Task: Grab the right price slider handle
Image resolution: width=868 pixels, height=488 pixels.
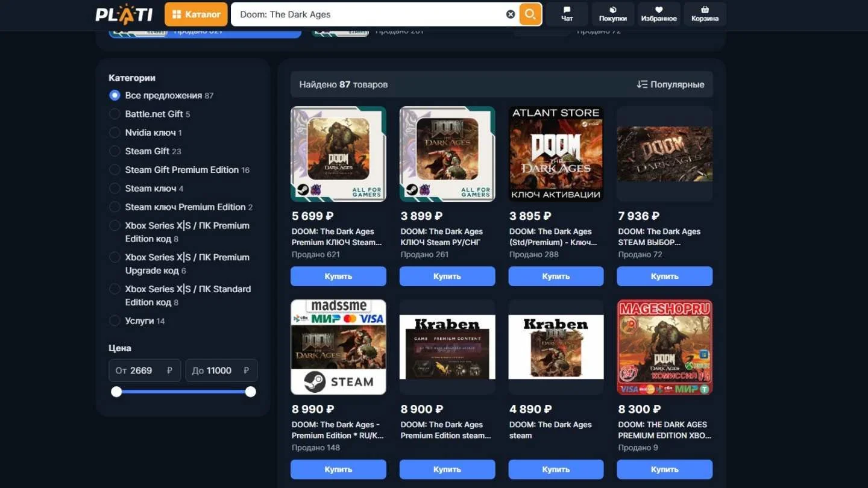Action: point(251,392)
